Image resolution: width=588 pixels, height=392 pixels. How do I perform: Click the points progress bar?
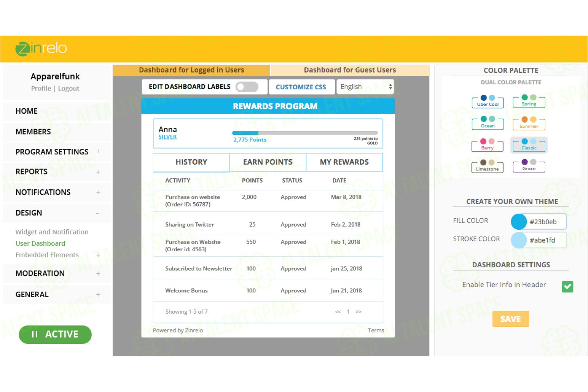(305, 133)
